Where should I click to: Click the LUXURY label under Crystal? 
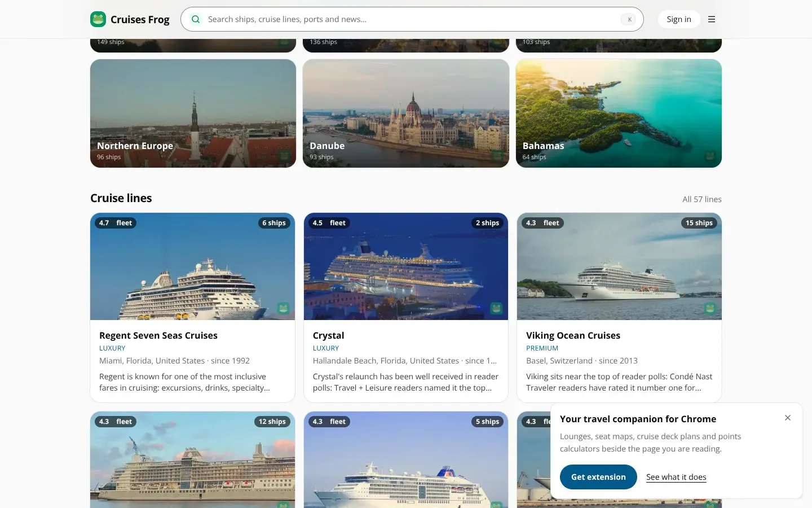click(326, 348)
